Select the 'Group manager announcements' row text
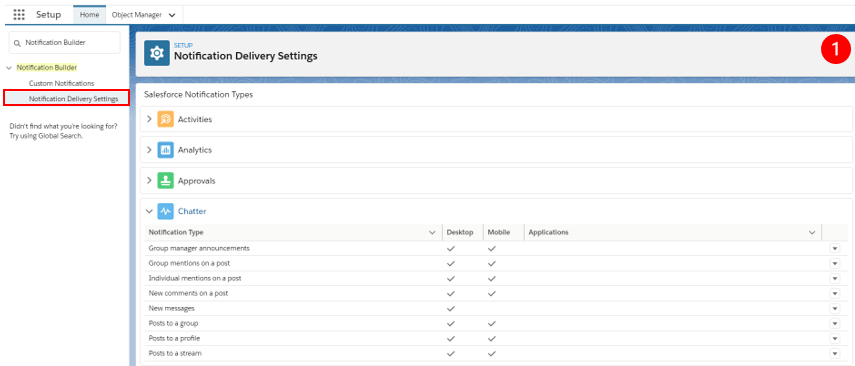 tap(199, 248)
